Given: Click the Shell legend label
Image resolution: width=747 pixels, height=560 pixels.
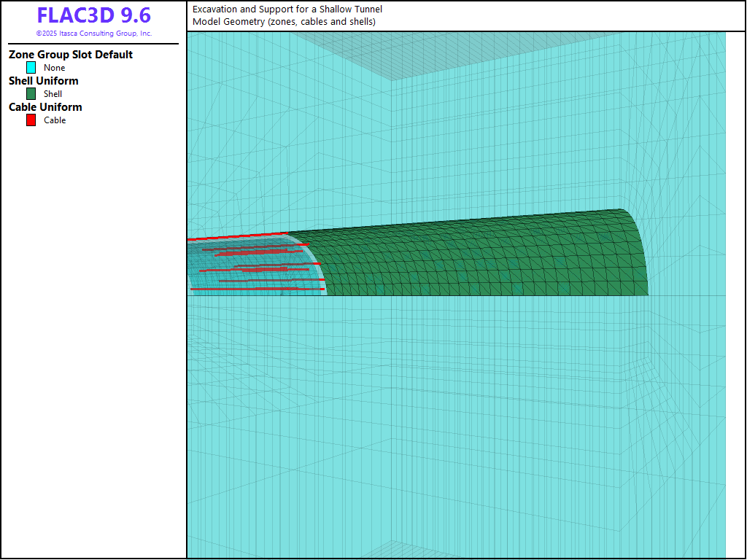Looking at the screenshot, I should point(53,94).
